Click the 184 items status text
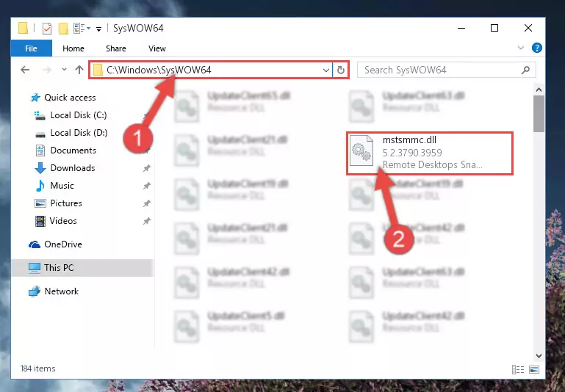 (37, 369)
